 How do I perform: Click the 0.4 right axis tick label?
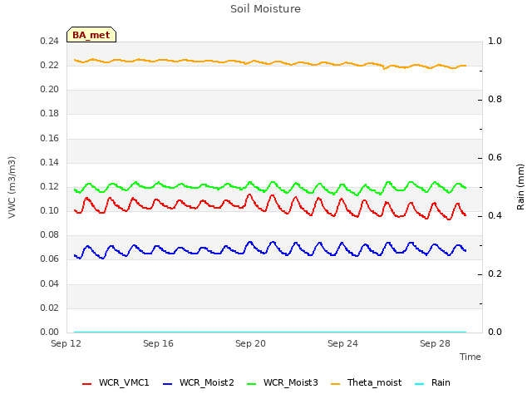coord(495,216)
